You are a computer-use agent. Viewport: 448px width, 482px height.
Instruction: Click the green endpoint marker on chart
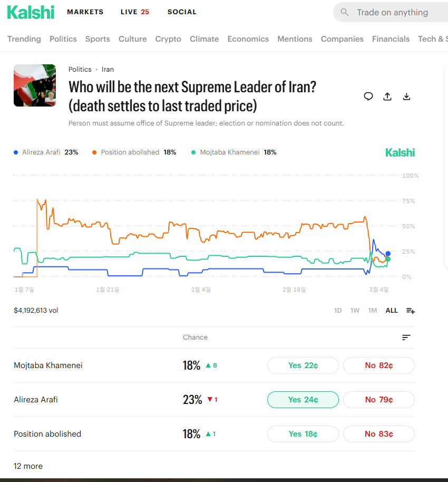point(388,259)
